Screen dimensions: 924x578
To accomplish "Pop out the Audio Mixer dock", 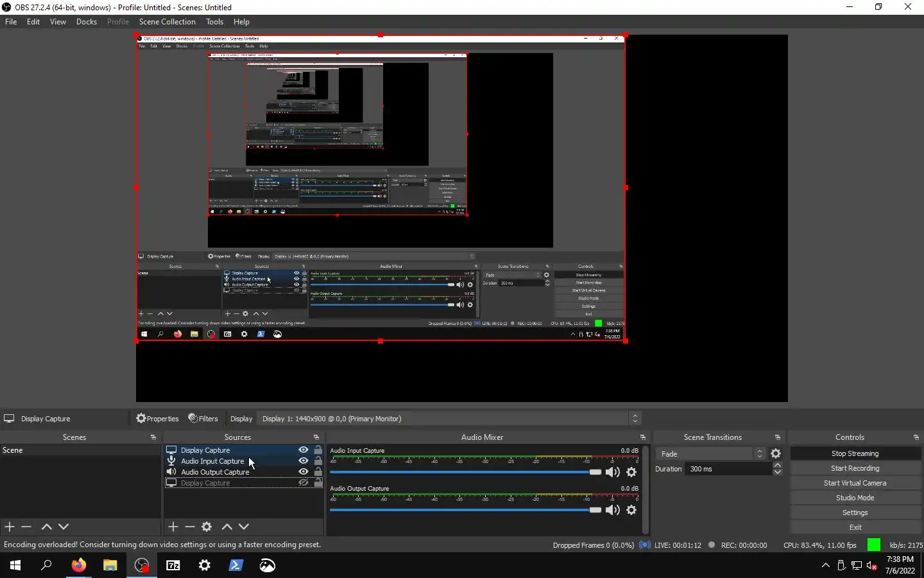I will [643, 437].
